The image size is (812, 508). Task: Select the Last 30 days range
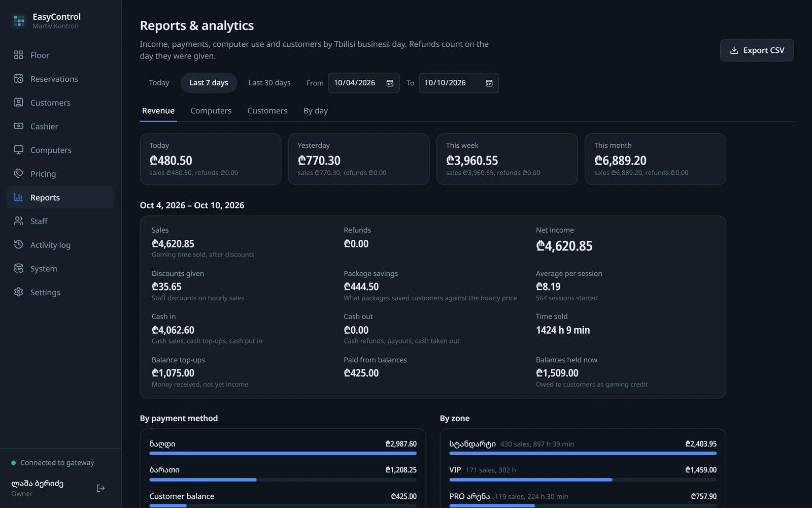click(269, 83)
